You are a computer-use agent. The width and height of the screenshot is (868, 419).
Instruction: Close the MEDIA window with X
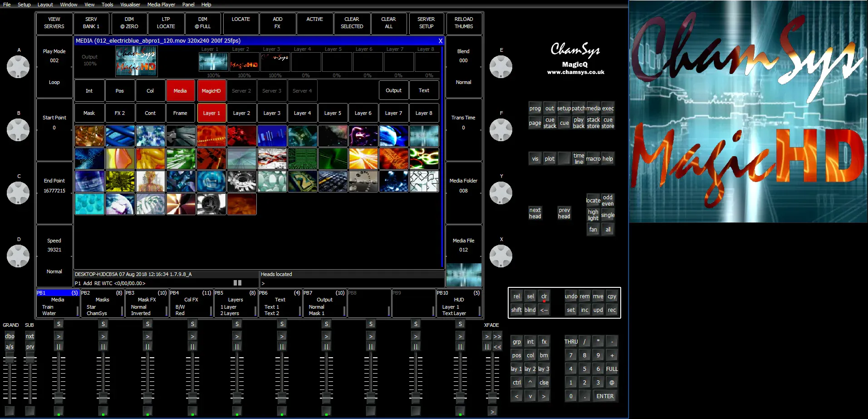[440, 41]
